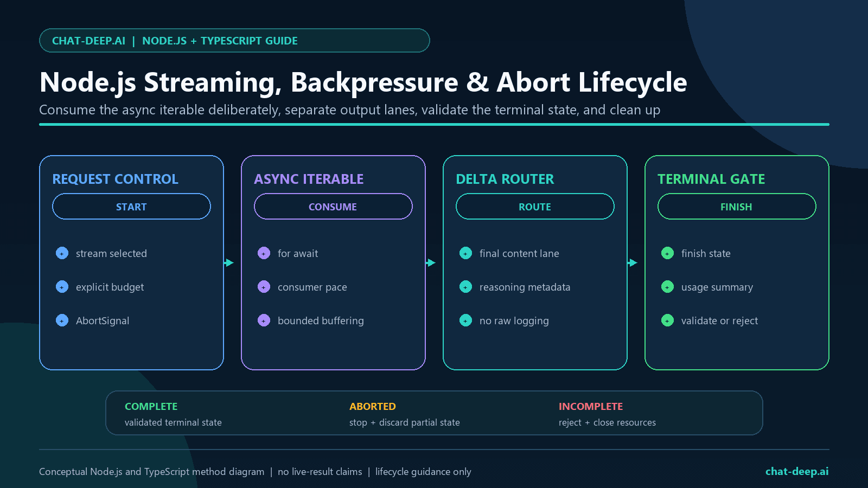This screenshot has width=868, height=488.
Task: Click the CONSUME pill button
Action: tap(333, 207)
